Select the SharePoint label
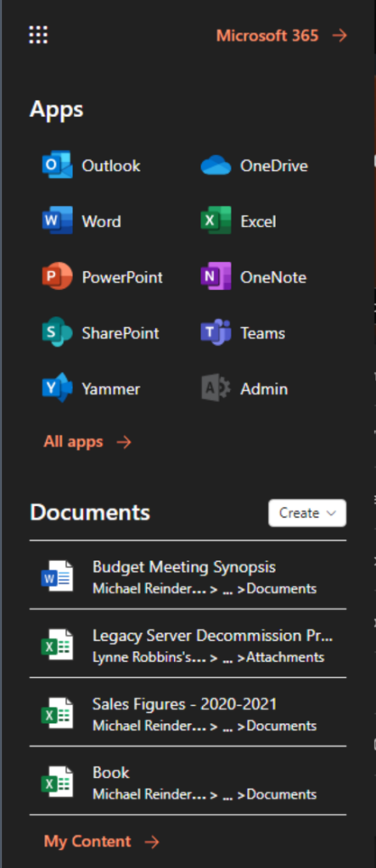This screenshot has height=868, width=376. (x=121, y=333)
